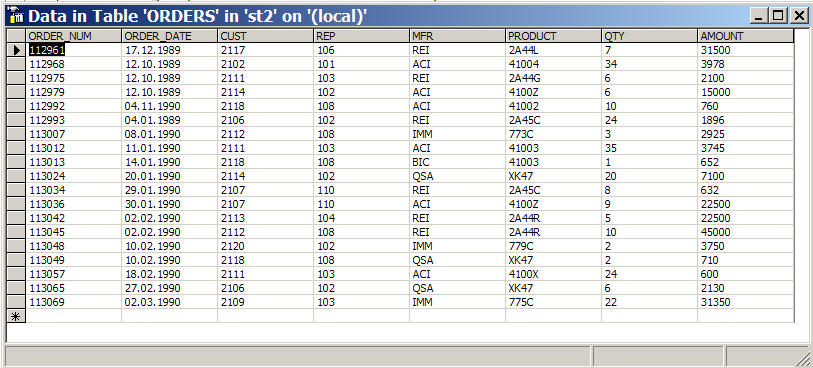This screenshot has width=813, height=368.
Task: Click order number 113069
Action: pyautogui.click(x=74, y=302)
